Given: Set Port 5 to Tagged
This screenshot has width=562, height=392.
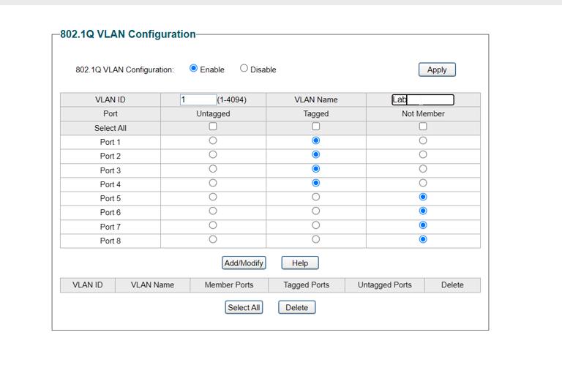Looking at the screenshot, I should (x=316, y=197).
